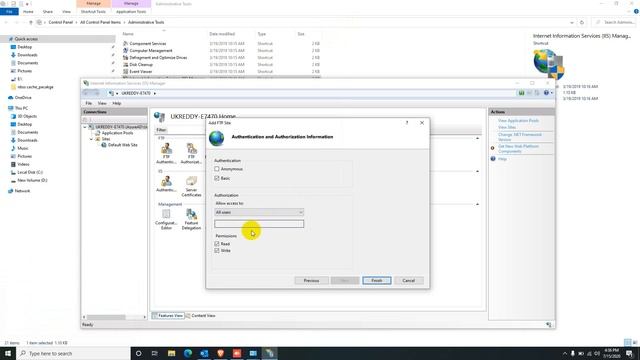Click the help question mark in Add FTP Site dialog
The height and width of the screenshot is (360, 640).
[x=407, y=122]
